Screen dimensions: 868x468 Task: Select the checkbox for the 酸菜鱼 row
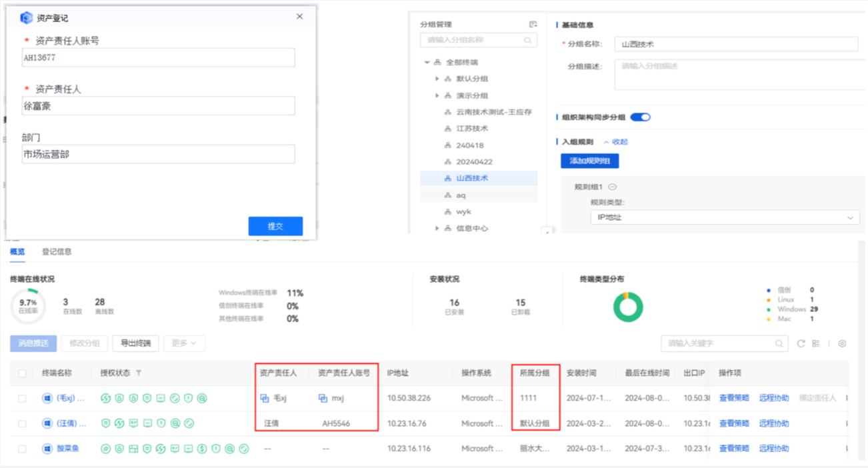(22, 449)
